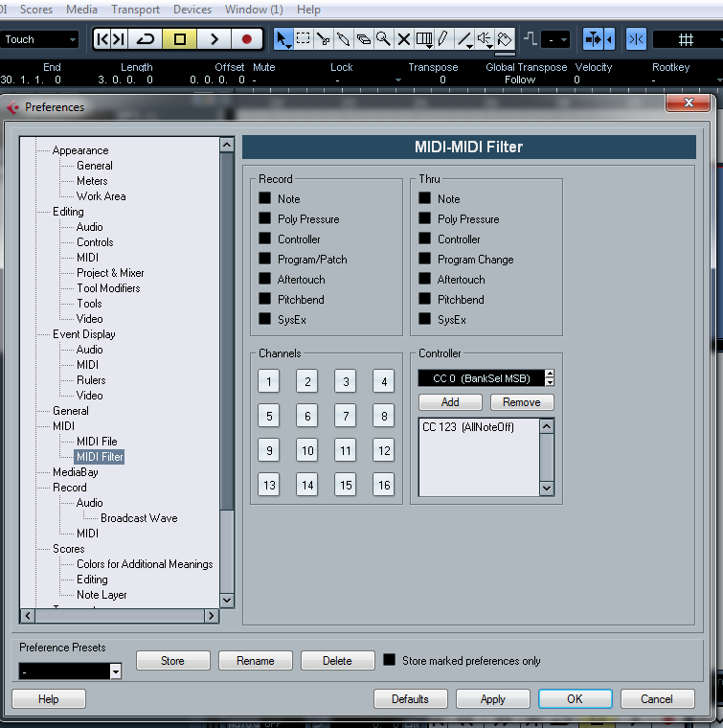Enable Record filter for Controller
723x728 pixels.
tap(264, 239)
